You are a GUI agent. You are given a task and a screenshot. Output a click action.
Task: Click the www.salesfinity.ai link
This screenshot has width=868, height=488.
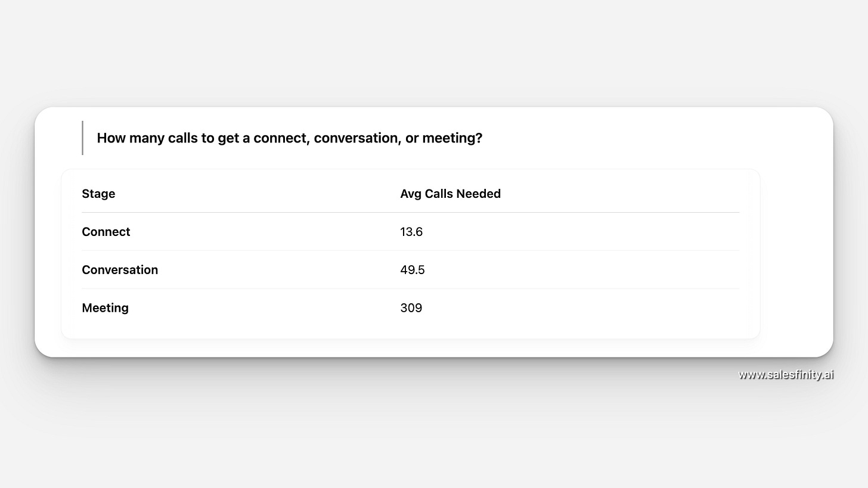(786, 374)
